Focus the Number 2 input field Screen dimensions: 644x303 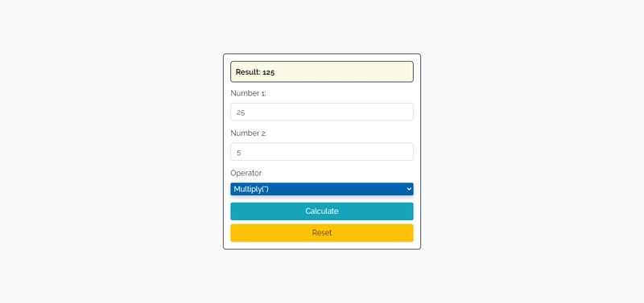click(x=321, y=152)
